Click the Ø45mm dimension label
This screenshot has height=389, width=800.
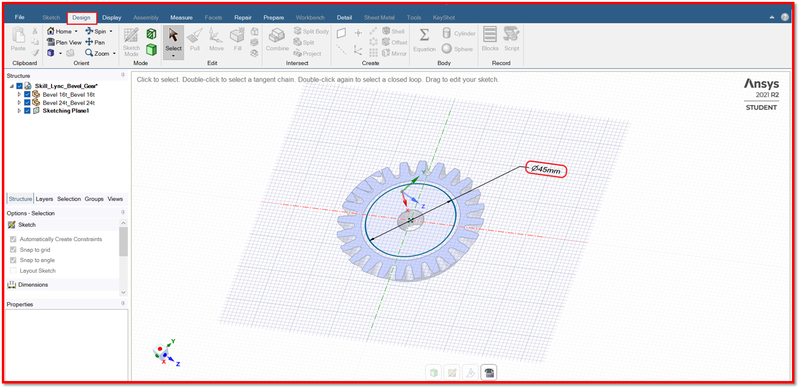545,170
